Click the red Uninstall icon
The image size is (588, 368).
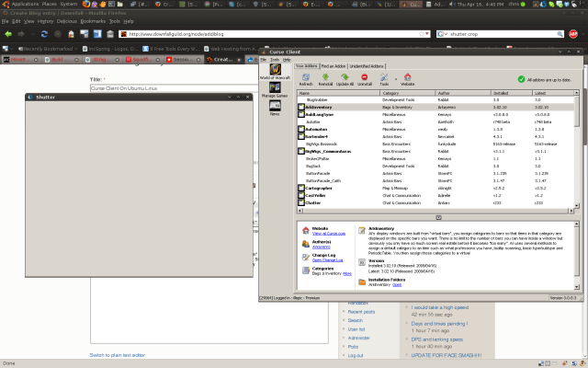click(x=364, y=77)
